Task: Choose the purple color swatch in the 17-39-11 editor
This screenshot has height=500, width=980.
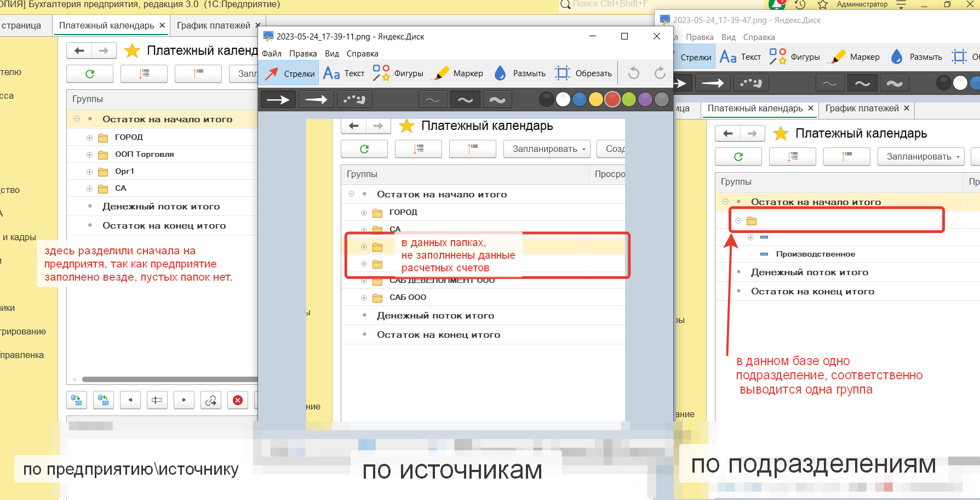Action: tap(645, 99)
